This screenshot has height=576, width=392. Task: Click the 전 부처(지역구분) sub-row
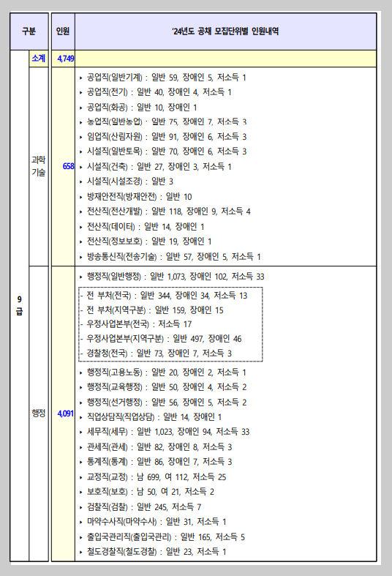tap(151, 310)
